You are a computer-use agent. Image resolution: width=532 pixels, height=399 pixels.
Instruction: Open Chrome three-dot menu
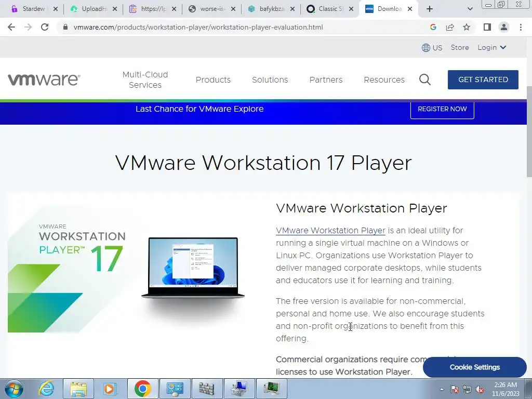521,27
